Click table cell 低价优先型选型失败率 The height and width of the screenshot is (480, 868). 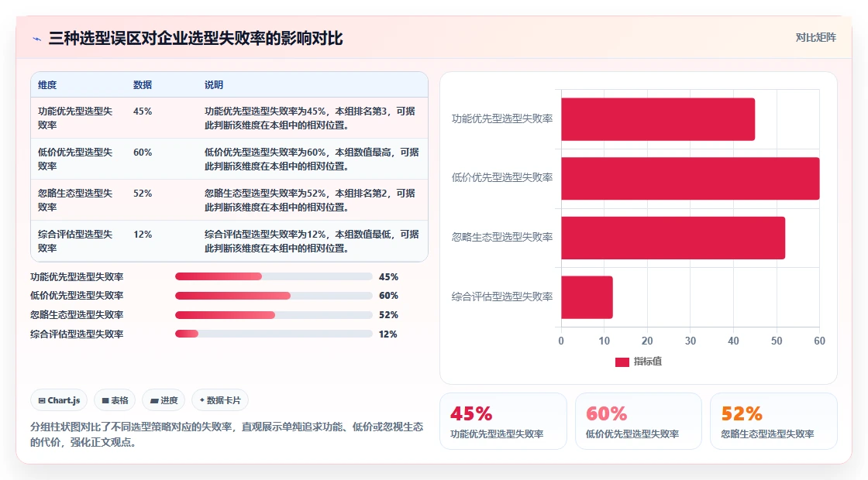click(75, 159)
